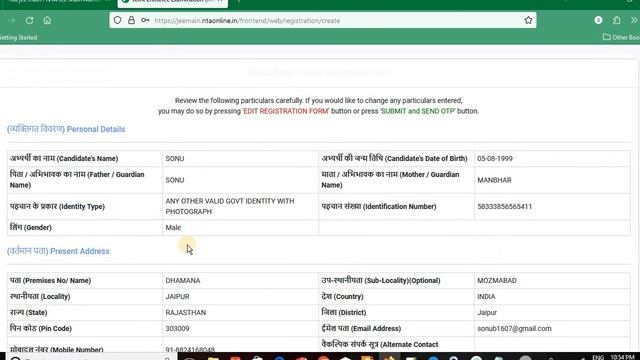Open the 10:54 PM taskbar clock
The height and width of the screenshot is (360, 640).
point(623,357)
